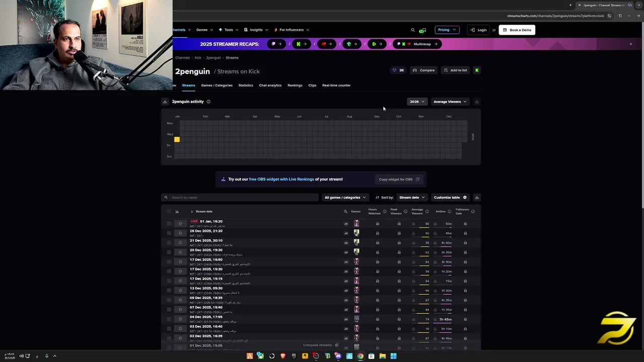Viewport: 644px width, 362px height.
Task: Open the Stream date sort dropdown
Action: click(x=412, y=198)
